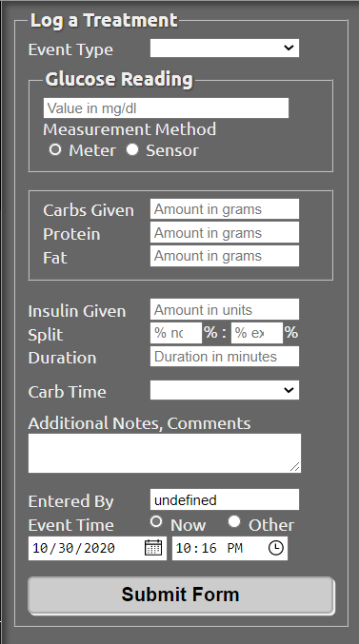359x644 pixels.
Task: Select the Protein amount in grams field
Action: pyautogui.click(x=225, y=232)
